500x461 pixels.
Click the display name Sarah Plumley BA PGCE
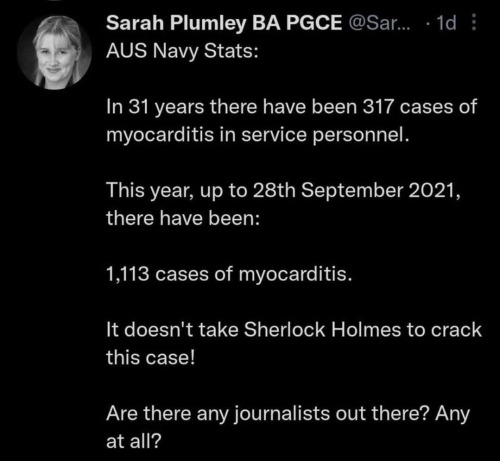pyautogui.click(x=224, y=23)
